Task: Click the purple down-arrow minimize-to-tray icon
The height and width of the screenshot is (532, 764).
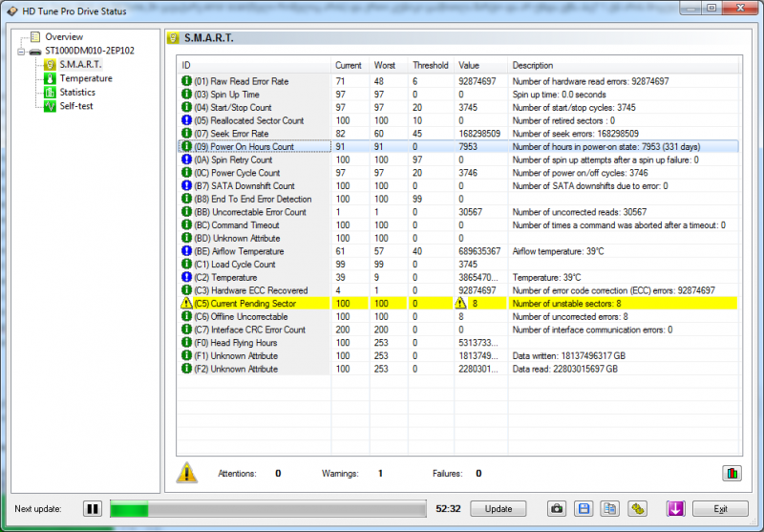Action: [x=675, y=509]
